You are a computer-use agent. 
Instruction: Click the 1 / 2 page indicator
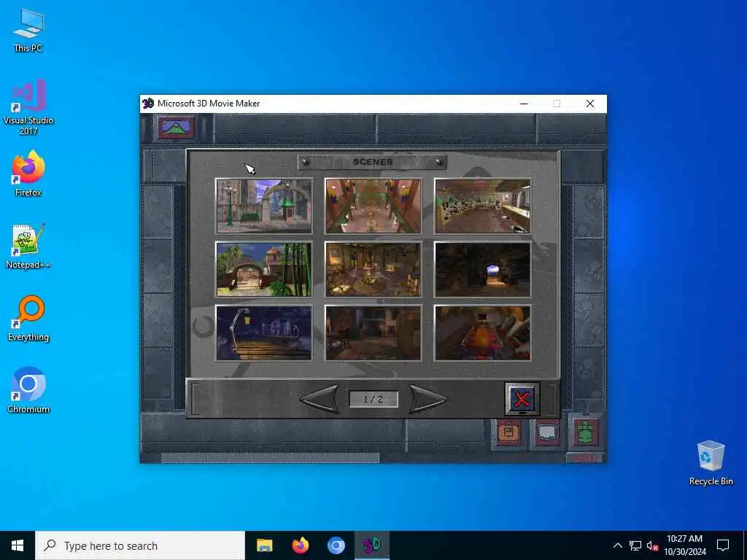coord(373,399)
